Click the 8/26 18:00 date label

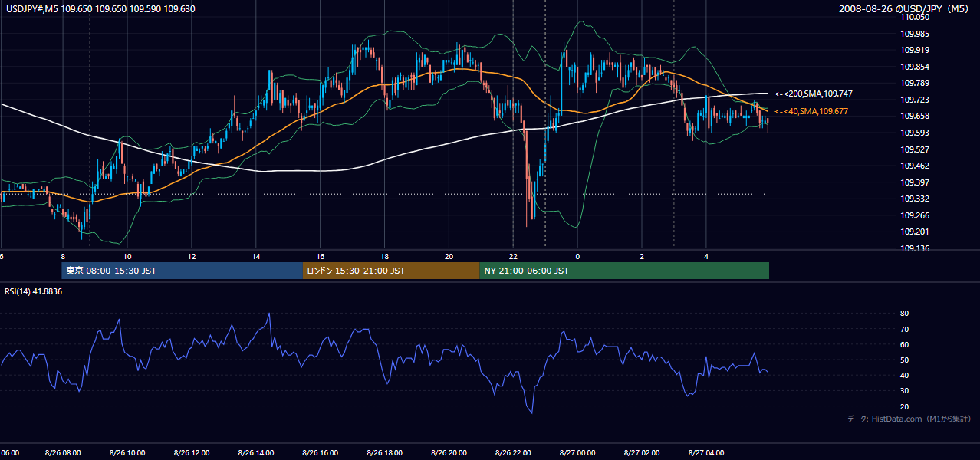click(x=385, y=453)
